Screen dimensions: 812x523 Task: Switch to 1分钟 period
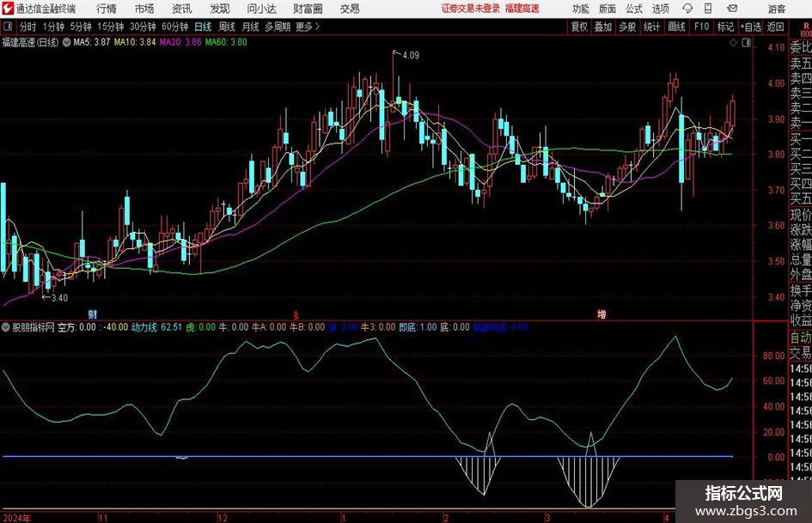click(52, 27)
